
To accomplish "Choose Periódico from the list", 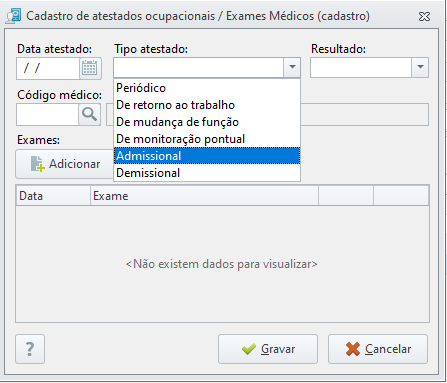I will click(207, 88).
